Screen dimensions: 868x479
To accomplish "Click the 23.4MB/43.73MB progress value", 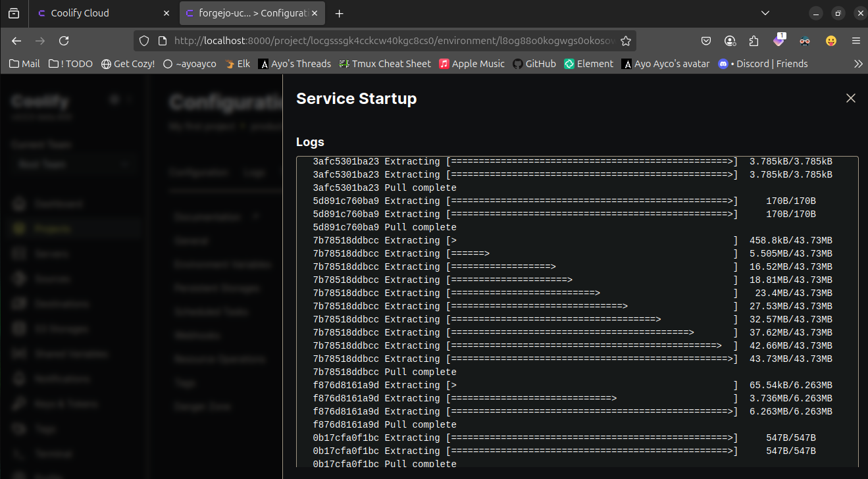I will [x=793, y=293].
